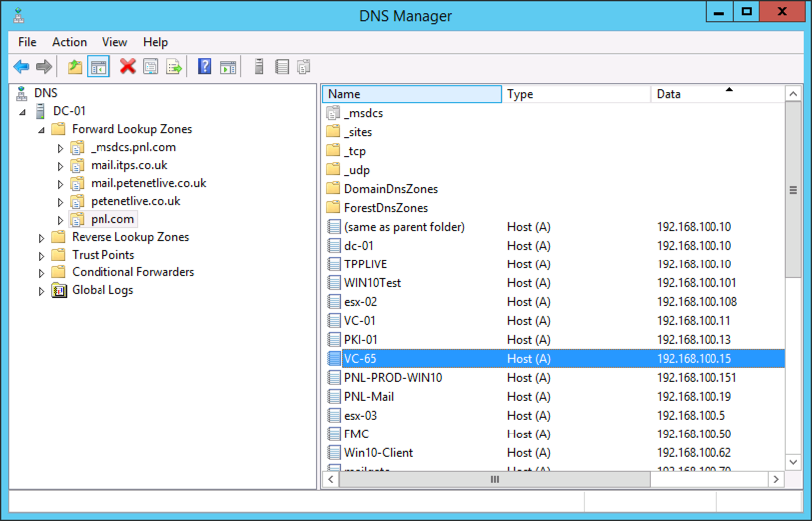The image size is (812, 521).
Task: Click the VC-65 record icon
Action: (334, 359)
